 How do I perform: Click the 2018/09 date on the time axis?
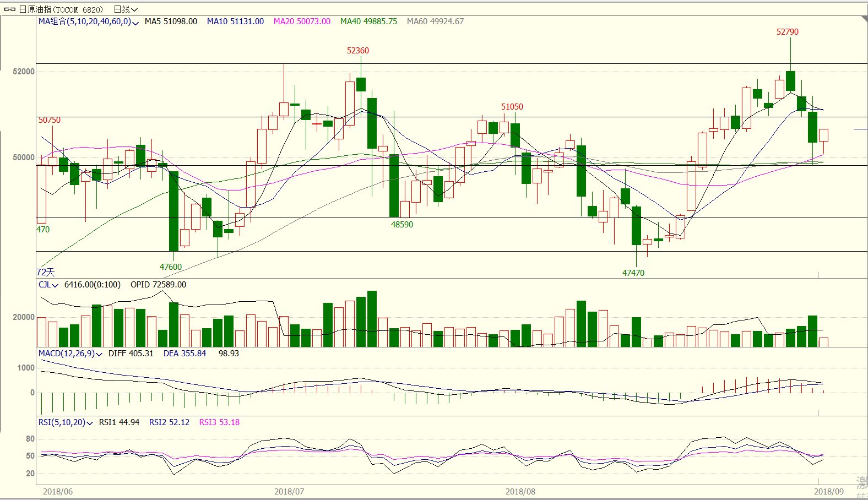[x=829, y=491]
